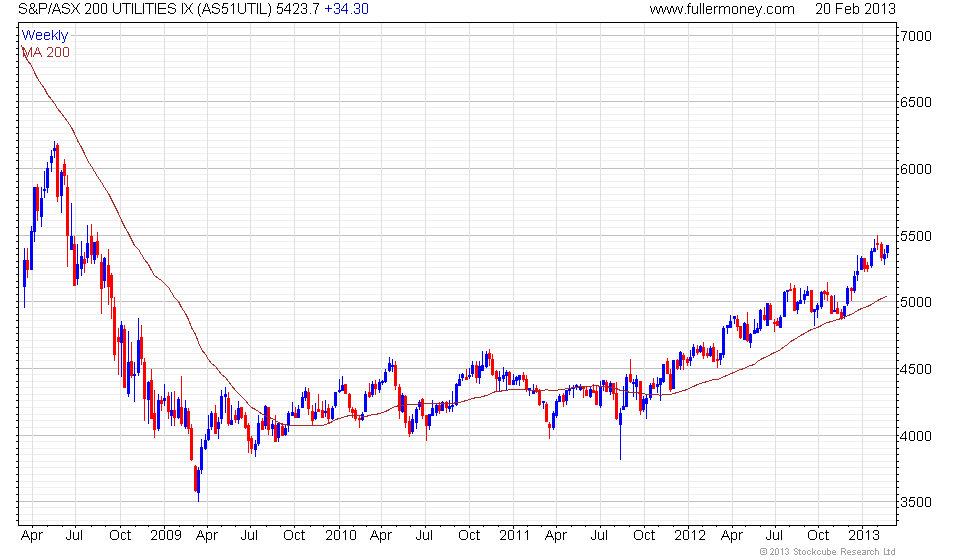
Task: Select the 3500 price axis label
Action: pos(915,502)
